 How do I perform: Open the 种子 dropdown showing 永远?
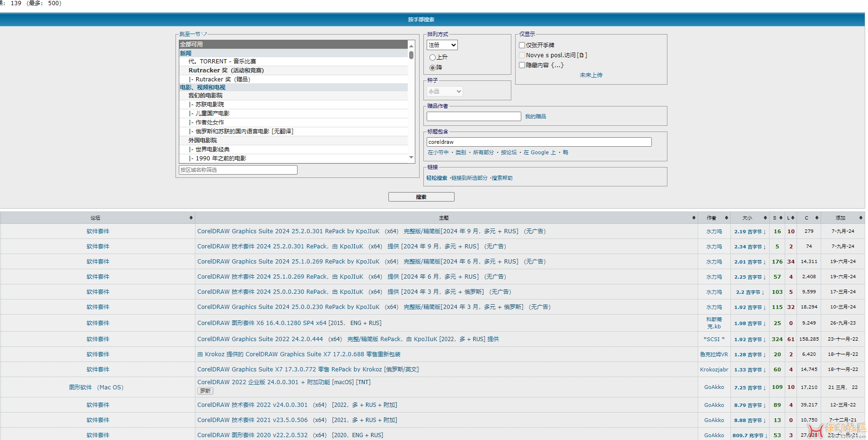pos(445,91)
